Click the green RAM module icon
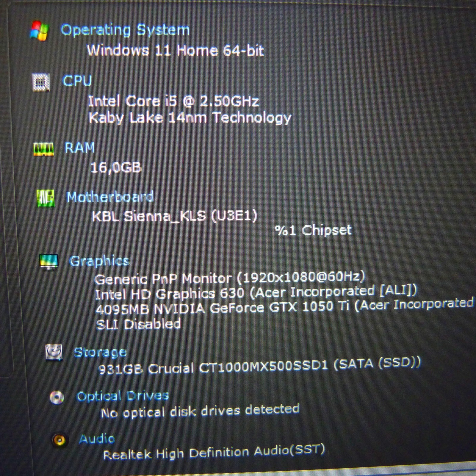Image resolution: width=476 pixels, height=476 pixels. point(44,149)
